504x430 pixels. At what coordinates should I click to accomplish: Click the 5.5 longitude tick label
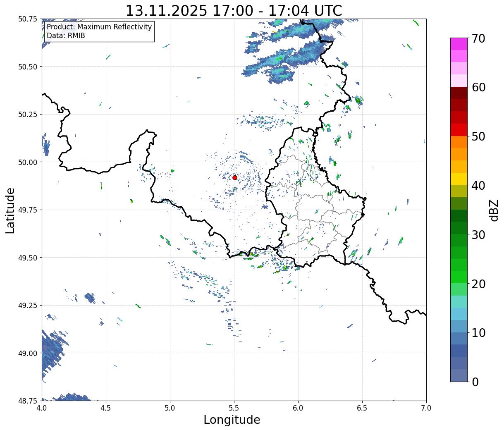pos(234,408)
